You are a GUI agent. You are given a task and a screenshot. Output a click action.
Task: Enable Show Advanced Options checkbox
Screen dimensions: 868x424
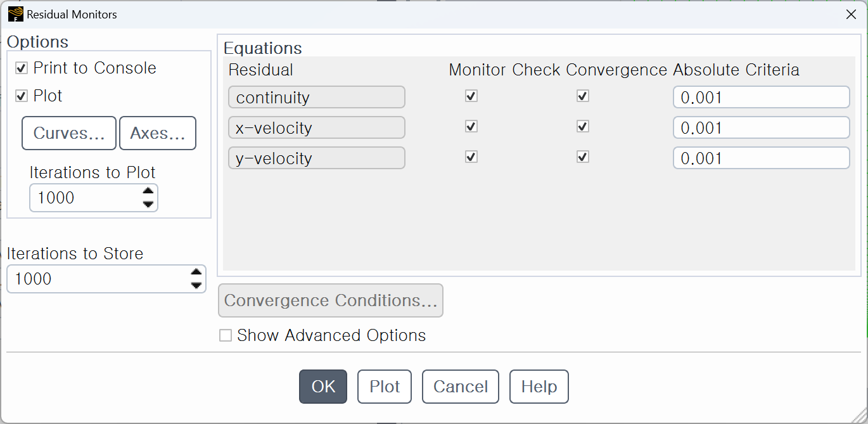coord(226,336)
